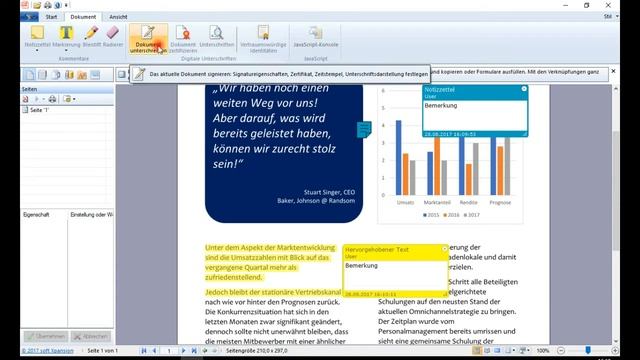640x360 pixels.
Task: Open the JavaScript-Konsole
Action: point(316,37)
